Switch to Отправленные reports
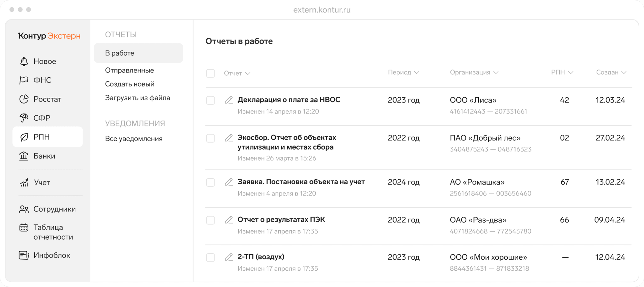Screen dimensions: 644x287 pos(129,70)
